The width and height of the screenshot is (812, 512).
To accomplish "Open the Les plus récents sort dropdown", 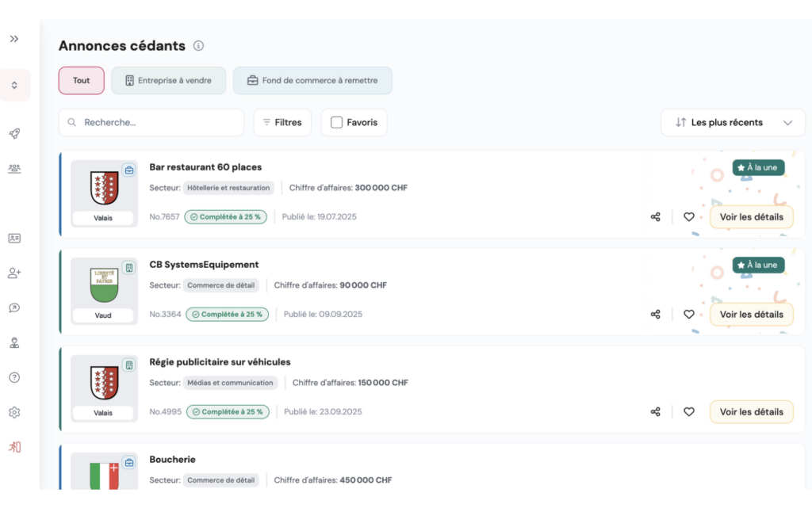I will pos(733,123).
